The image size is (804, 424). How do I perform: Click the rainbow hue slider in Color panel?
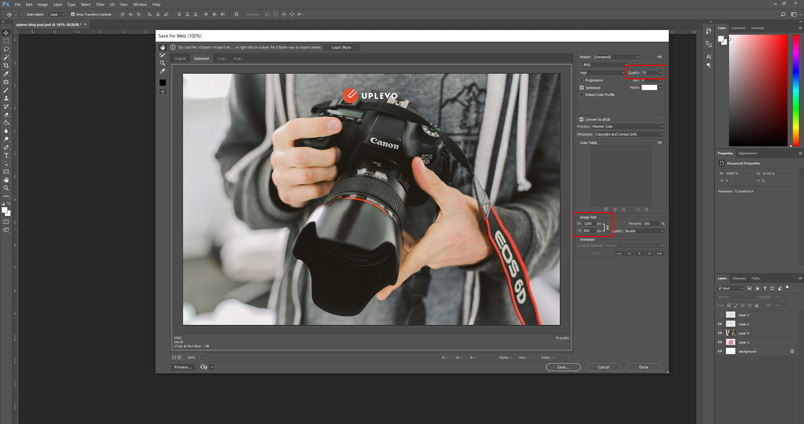796,90
